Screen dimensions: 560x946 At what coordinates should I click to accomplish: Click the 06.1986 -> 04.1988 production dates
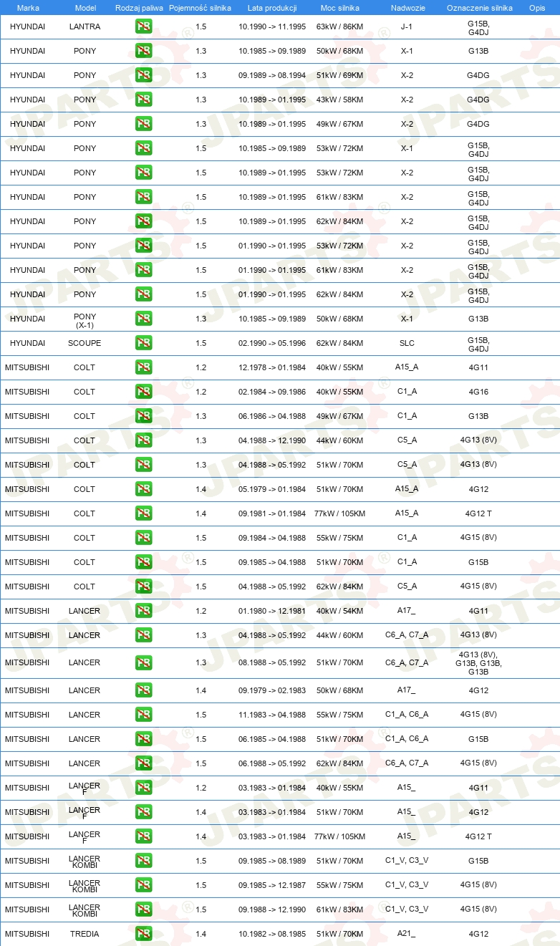coord(272,416)
